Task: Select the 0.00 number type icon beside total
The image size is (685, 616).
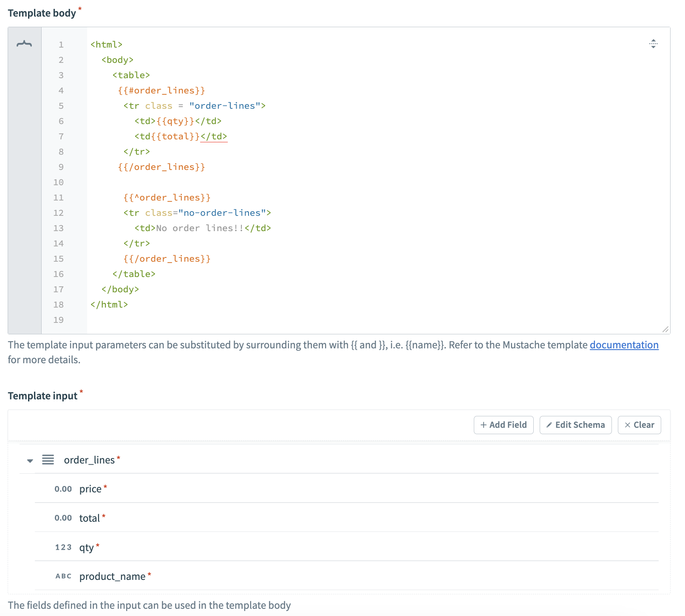Action: tap(63, 517)
